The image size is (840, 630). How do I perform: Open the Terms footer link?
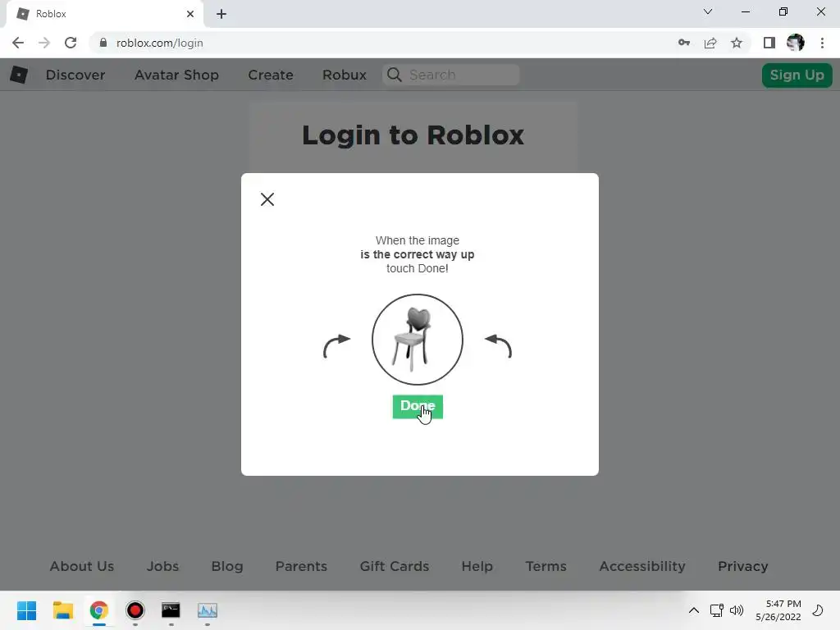546,566
